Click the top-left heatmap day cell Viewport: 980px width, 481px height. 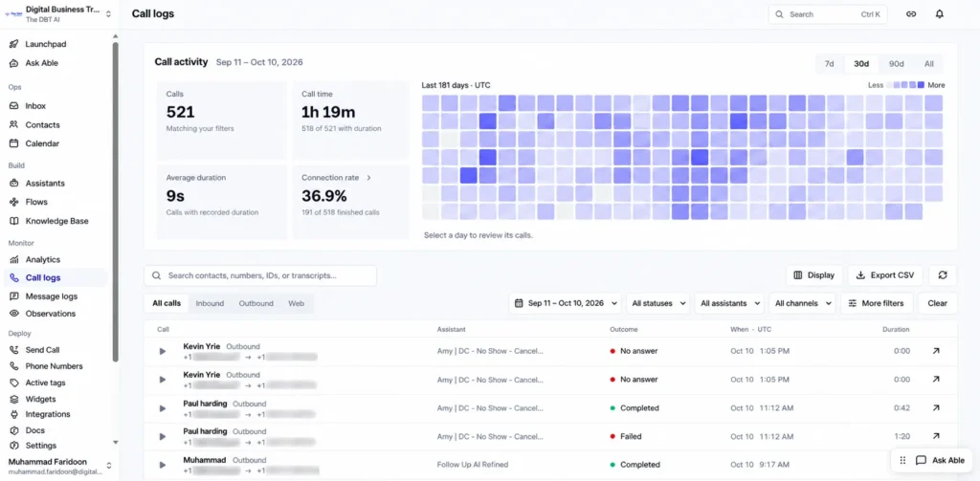(431, 103)
